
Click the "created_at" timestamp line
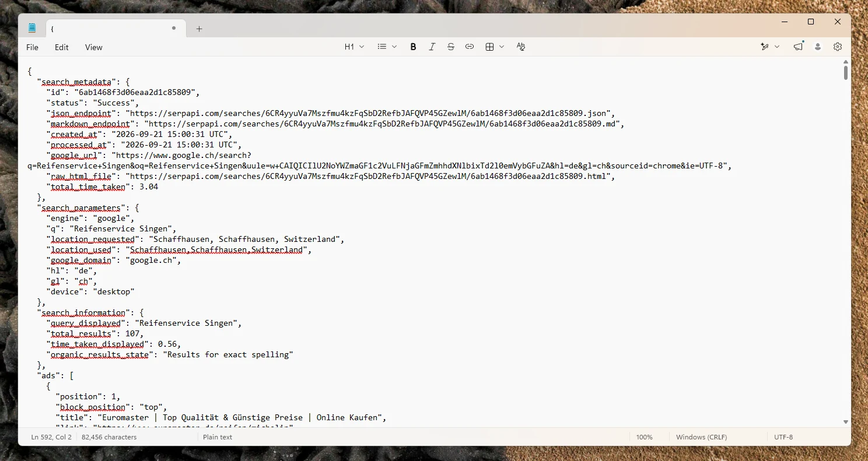pyautogui.click(x=139, y=135)
